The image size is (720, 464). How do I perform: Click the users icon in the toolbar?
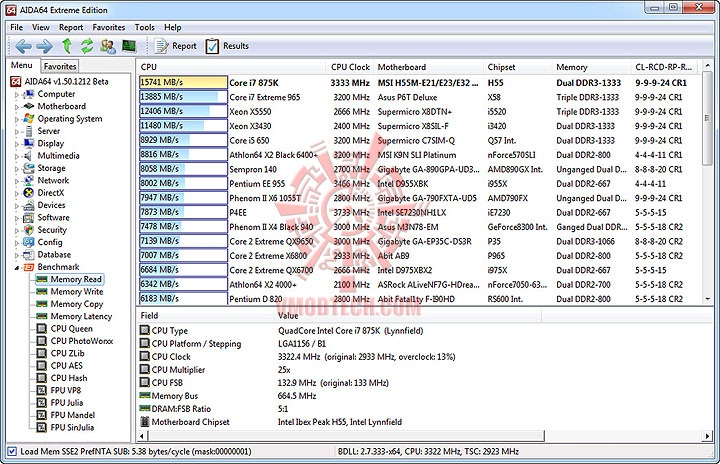click(108, 46)
